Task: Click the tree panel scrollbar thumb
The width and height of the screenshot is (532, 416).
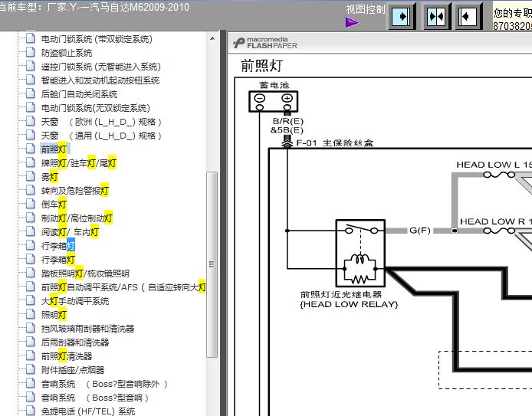Action: click(212, 264)
